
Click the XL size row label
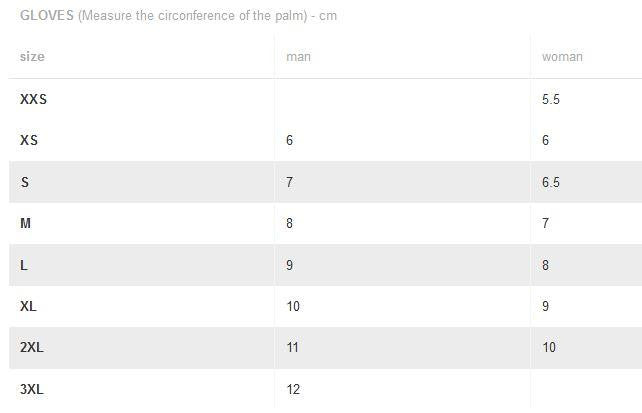tap(28, 306)
